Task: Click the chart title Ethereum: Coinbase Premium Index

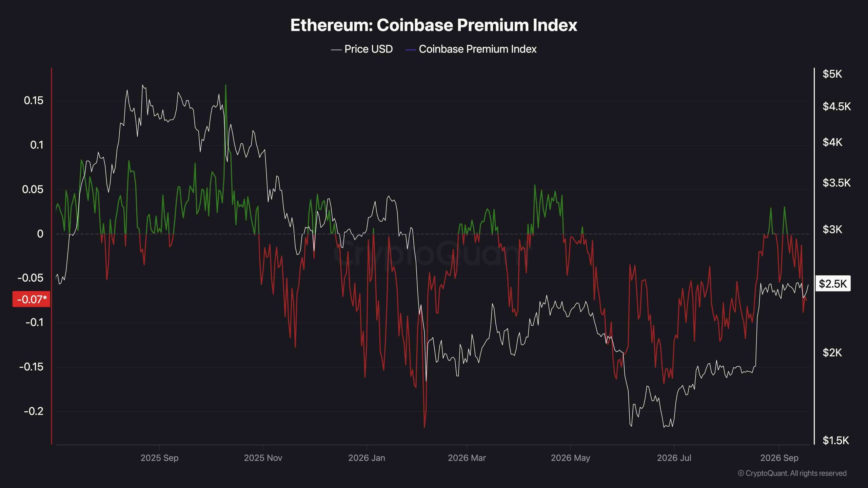Action: coord(434,25)
